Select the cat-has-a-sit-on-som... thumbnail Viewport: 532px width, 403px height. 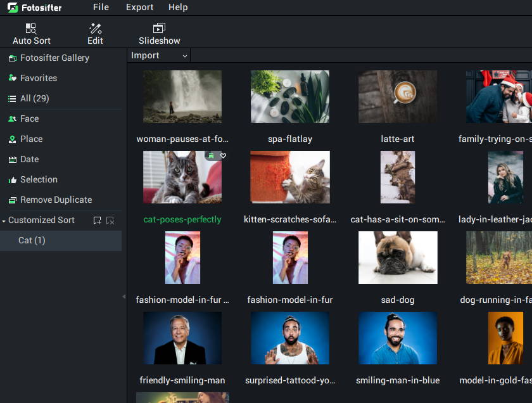[398, 177]
